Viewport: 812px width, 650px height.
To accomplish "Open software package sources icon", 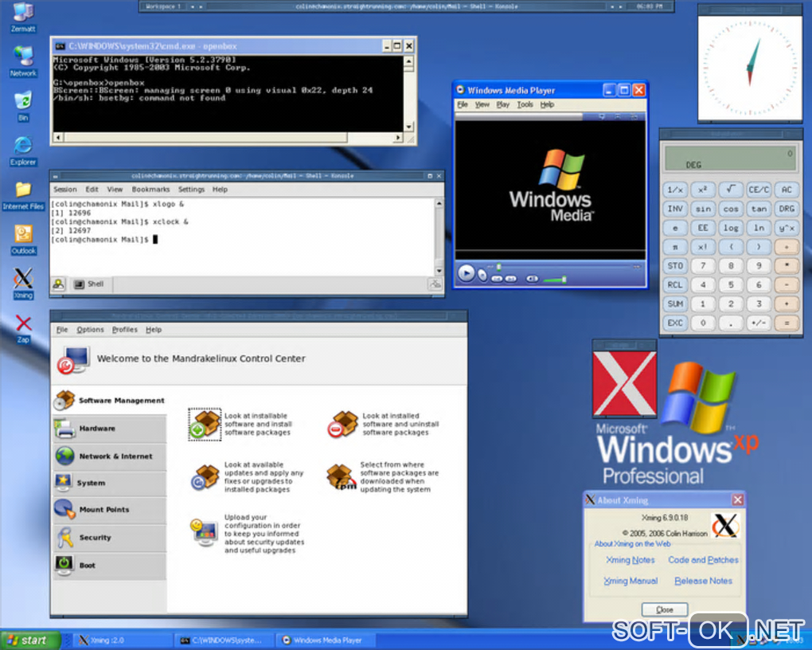I will pyautogui.click(x=342, y=477).
